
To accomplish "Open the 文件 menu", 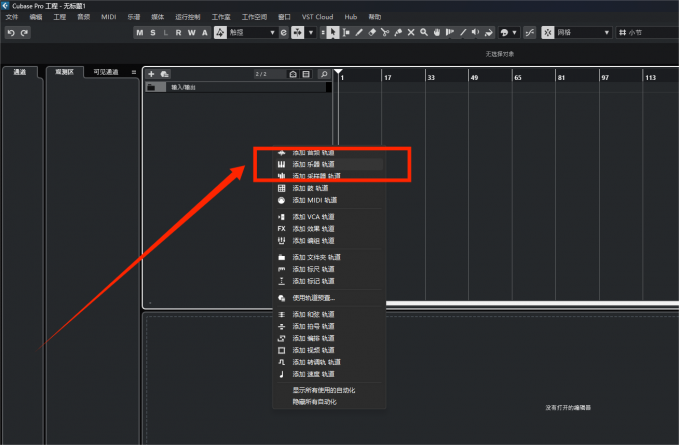I will pos(12,17).
